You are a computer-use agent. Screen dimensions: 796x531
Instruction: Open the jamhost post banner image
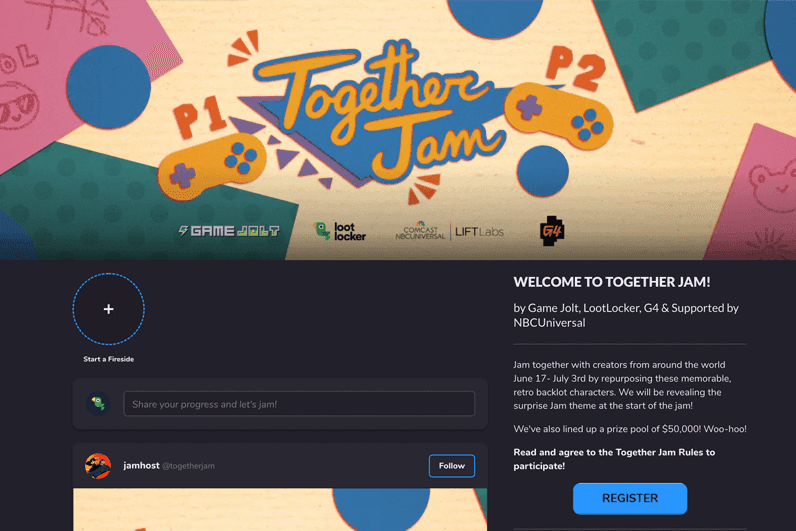[280, 510]
